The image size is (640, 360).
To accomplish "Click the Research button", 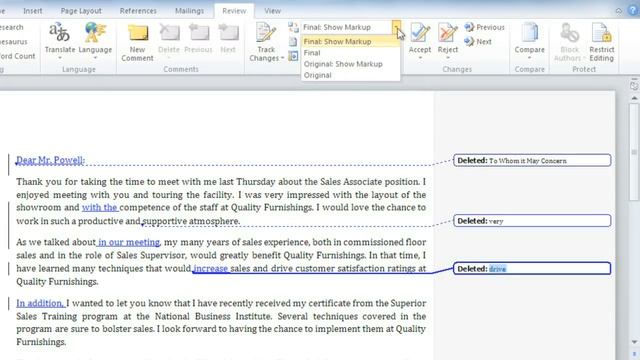I will [11, 27].
